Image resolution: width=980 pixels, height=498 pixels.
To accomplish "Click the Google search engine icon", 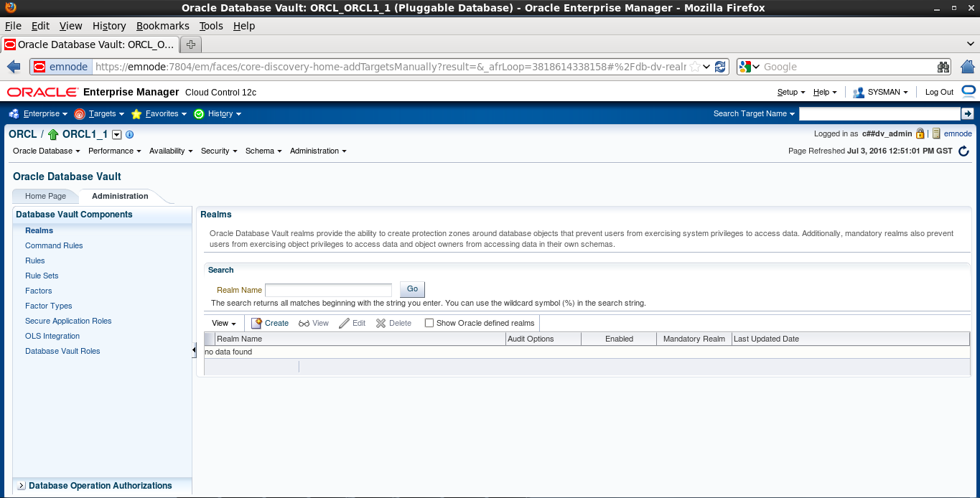I will (x=745, y=67).
